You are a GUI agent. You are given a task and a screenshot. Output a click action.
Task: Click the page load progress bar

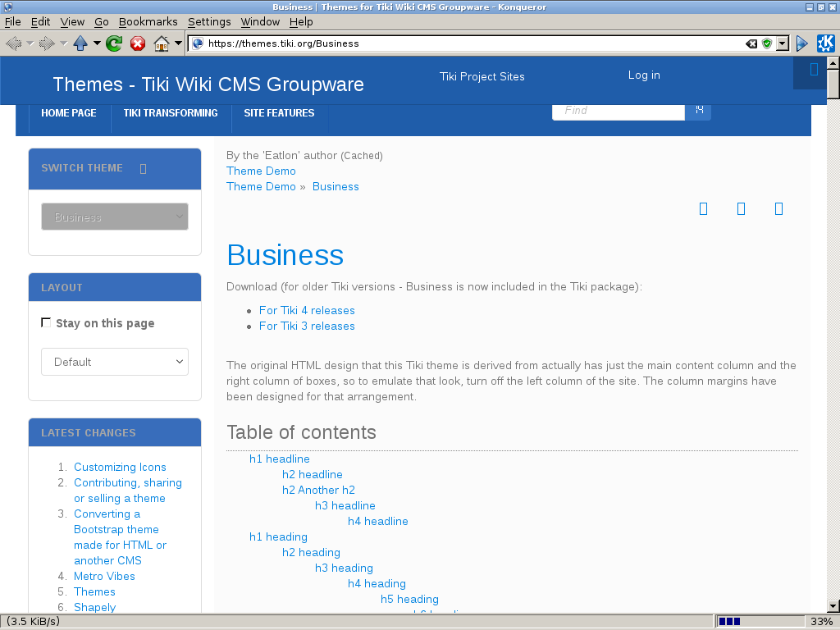tap(759, 622)
